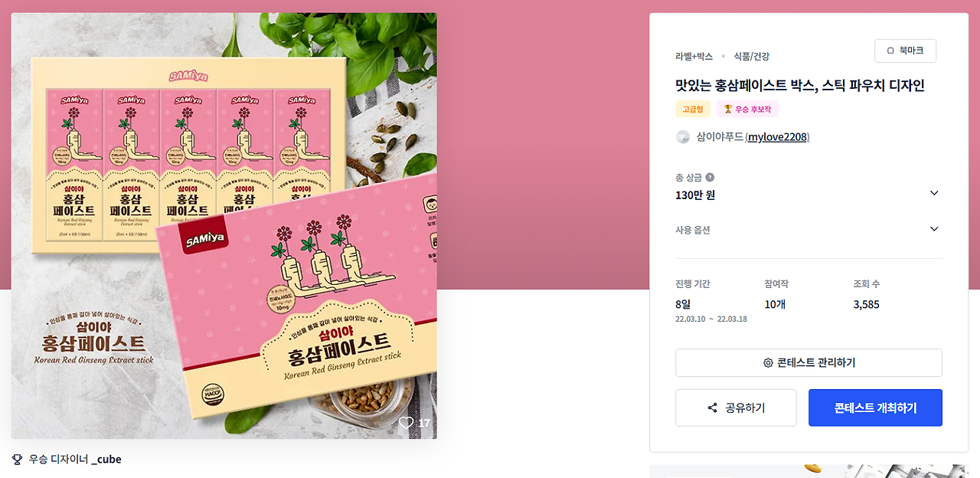Open the winning designer _cube profile
Viewport: 980px width, 478px height.
point(106,460)
